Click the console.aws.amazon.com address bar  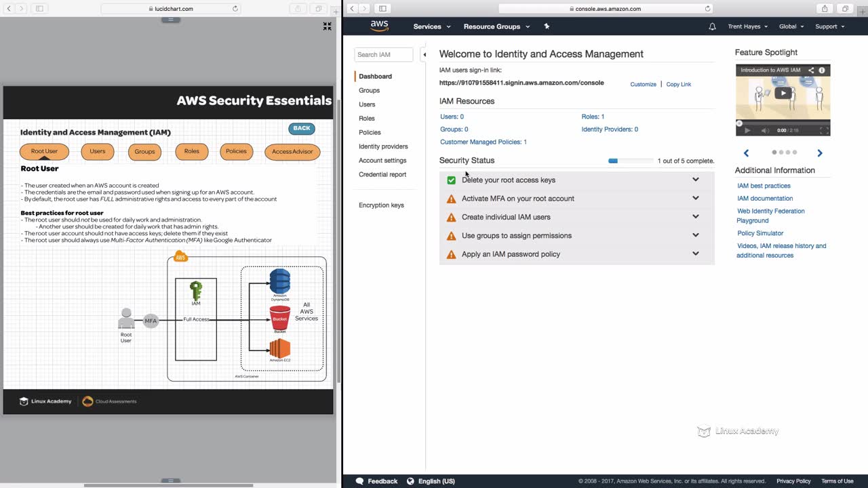click(x=606, y=9)
